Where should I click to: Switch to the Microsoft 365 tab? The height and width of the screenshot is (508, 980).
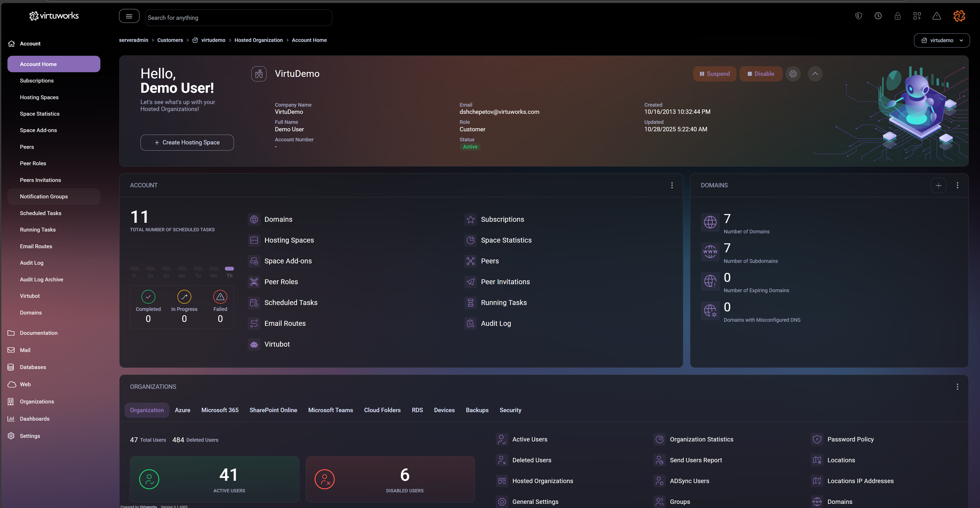(220, 410)
